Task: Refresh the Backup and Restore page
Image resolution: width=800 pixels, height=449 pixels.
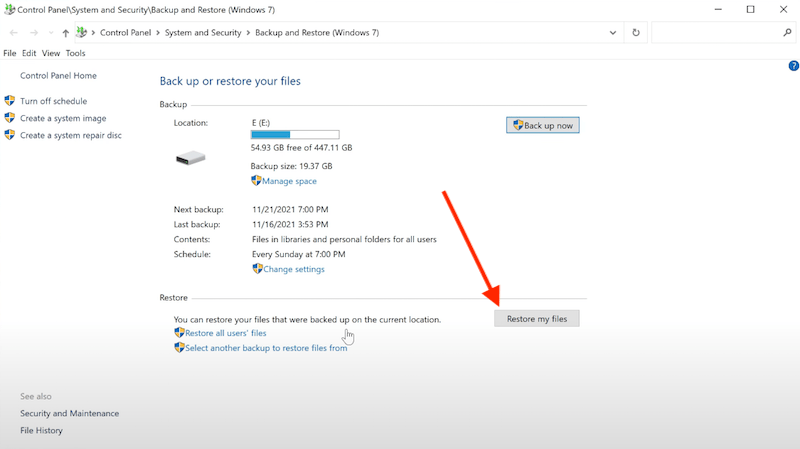Action: pos(636,33)
